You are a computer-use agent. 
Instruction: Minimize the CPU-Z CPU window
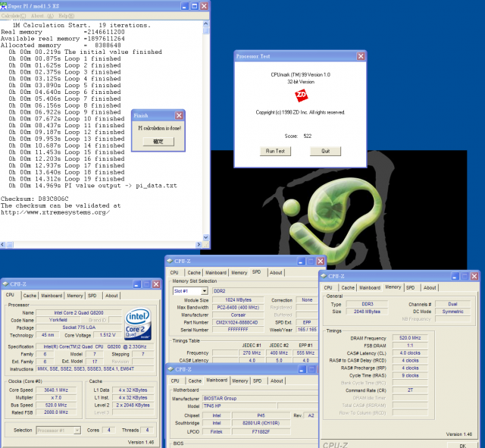(137, 284)
